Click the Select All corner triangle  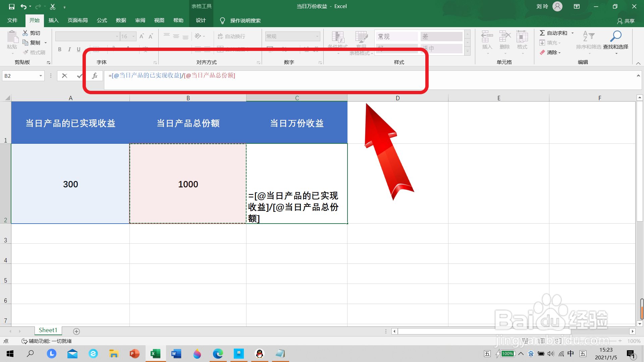tap(7, 98)
